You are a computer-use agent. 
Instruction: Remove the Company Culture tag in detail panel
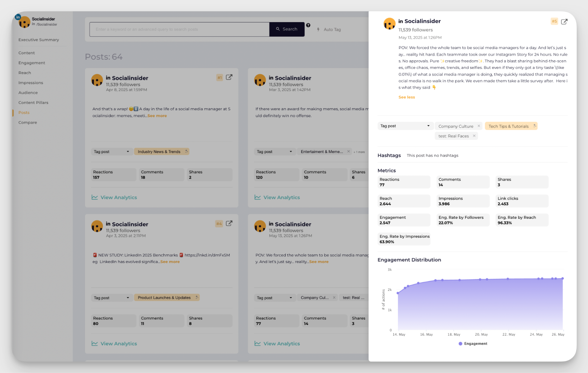pyautogui.click(x=479, y=126)
